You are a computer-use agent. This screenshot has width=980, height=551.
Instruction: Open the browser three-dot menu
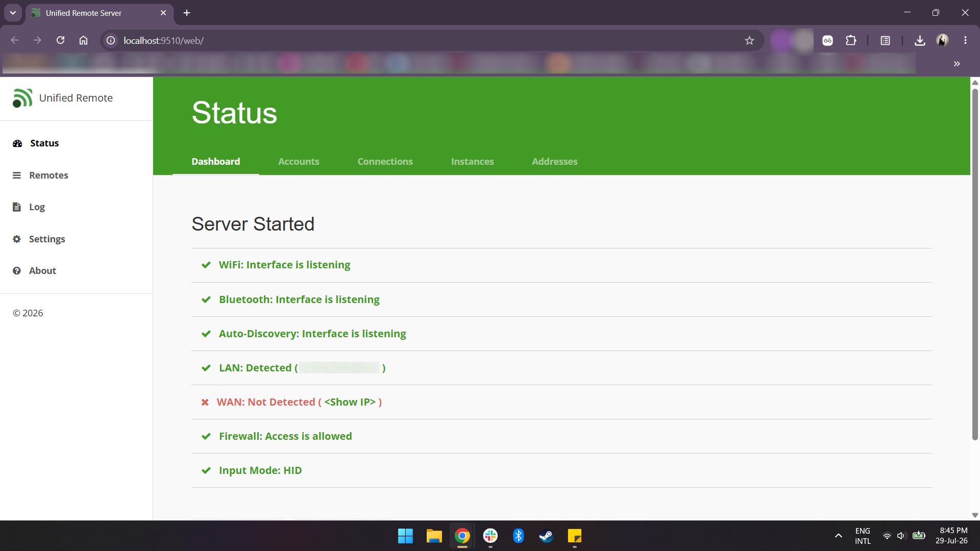point(965,40)
